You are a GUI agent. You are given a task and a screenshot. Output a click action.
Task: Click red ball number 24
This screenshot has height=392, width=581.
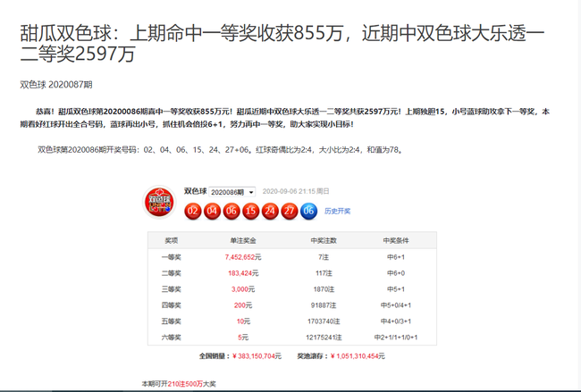(270, 211)
